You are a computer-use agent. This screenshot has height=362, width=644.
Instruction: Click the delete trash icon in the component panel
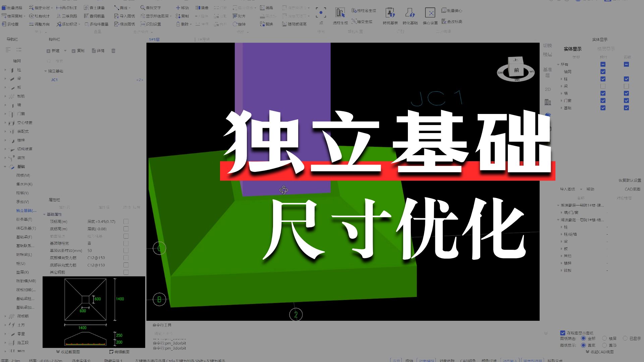coord(113,51)
